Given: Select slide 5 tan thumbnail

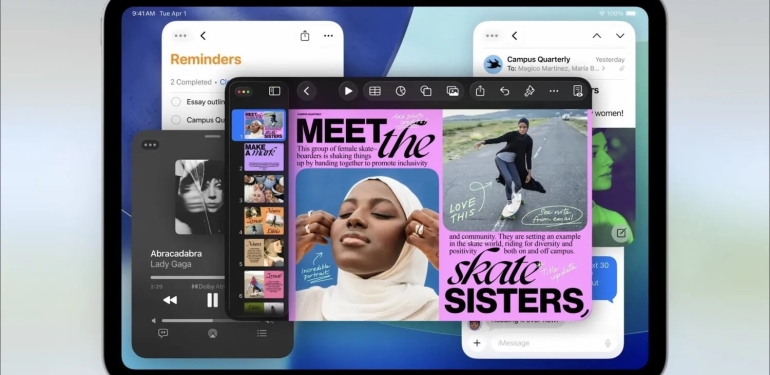Looking at the screenshot, I should (x=264, y=253).
